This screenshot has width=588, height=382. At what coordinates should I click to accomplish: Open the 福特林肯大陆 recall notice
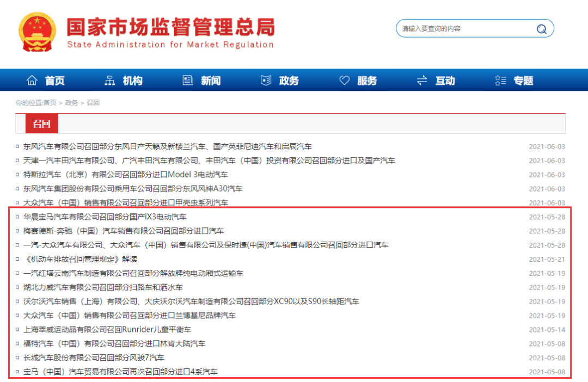click(114, 344)
